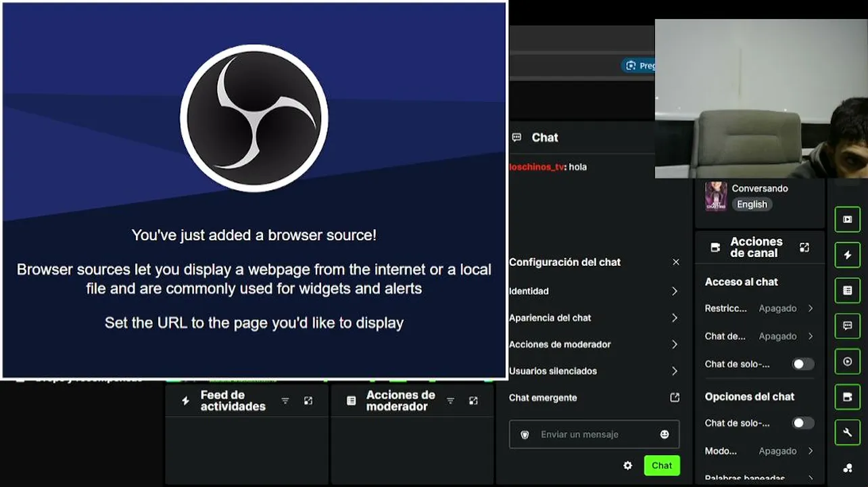
Task: Select Usuarios silenciados menu item
Action: point(553,371)
